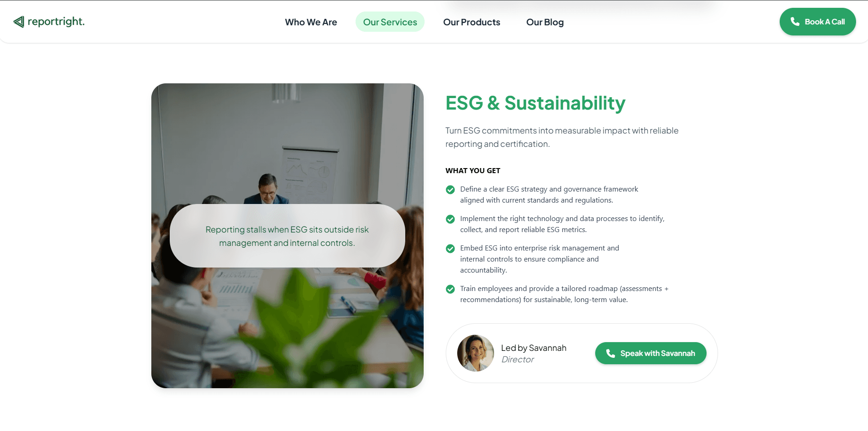Open the Who We Are menu

click(x=311, y=22)
